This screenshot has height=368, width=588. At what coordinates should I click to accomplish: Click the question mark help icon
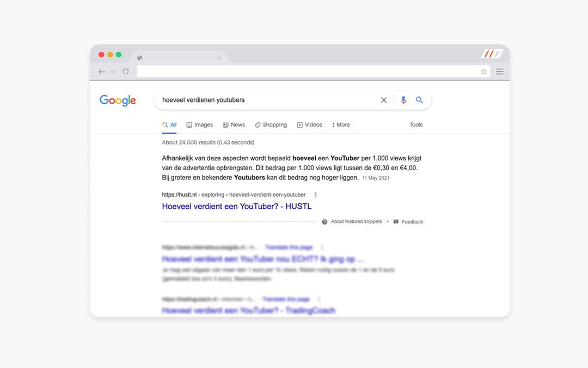point(324,222)
